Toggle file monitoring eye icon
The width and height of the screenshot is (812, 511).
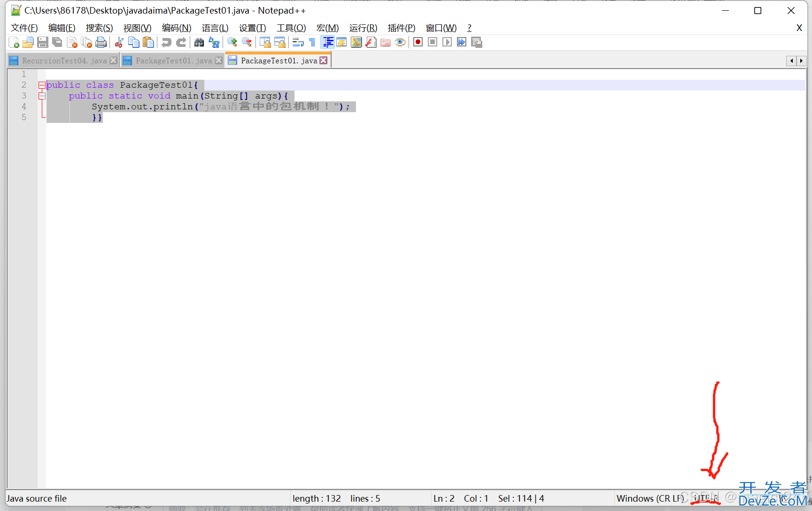point(400,43)
